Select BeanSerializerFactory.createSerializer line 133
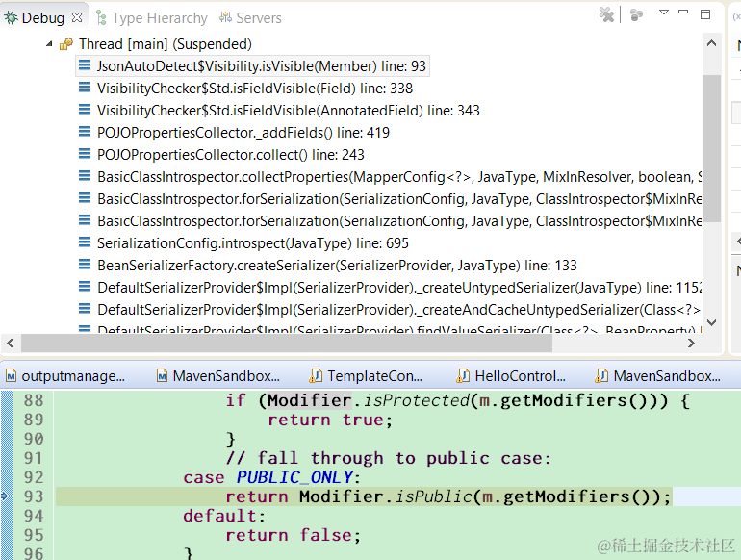Screen dimensions: 741x560 (337, 266)
